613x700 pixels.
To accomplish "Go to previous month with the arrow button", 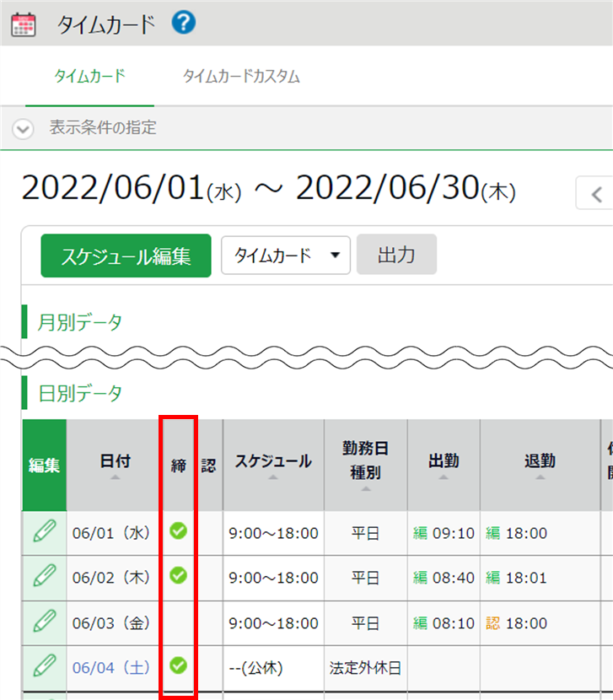I will pos(597,194).
